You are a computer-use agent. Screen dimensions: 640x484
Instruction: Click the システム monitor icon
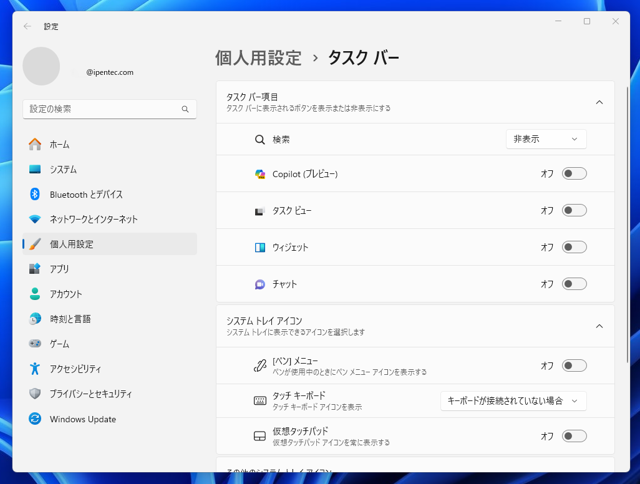pos(35,169)
